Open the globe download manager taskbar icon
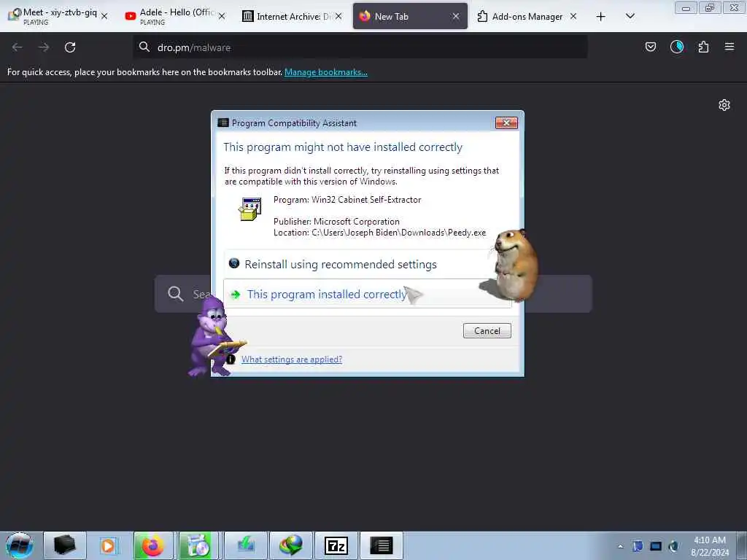The height and width of the screenshot is (560, 747). 291,545
